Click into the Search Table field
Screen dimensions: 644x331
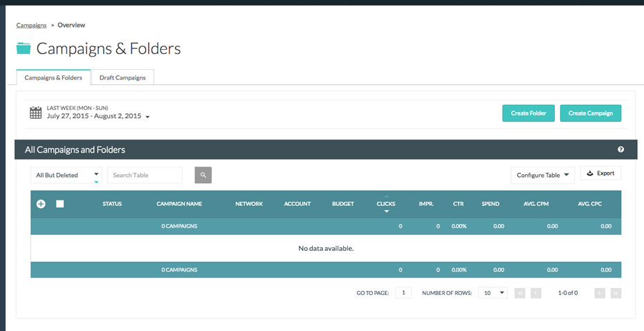pos(145,176)
